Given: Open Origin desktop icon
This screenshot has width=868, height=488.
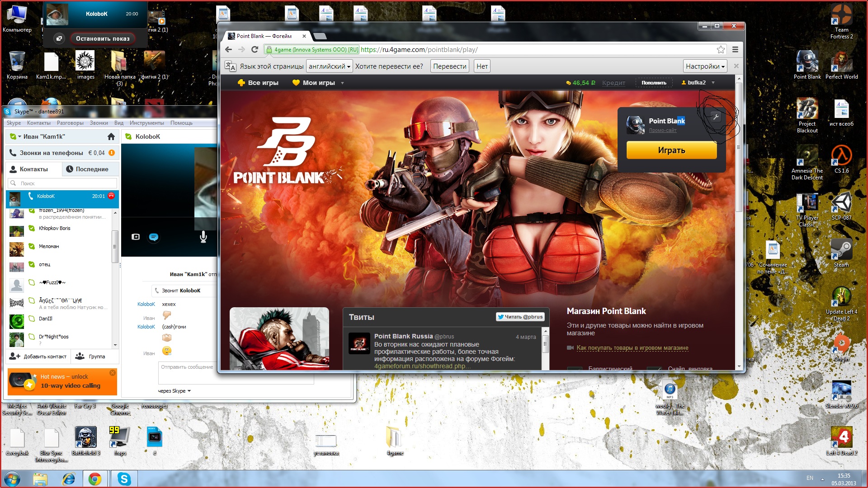Looking at the screenshot, I should pos(841,347).
